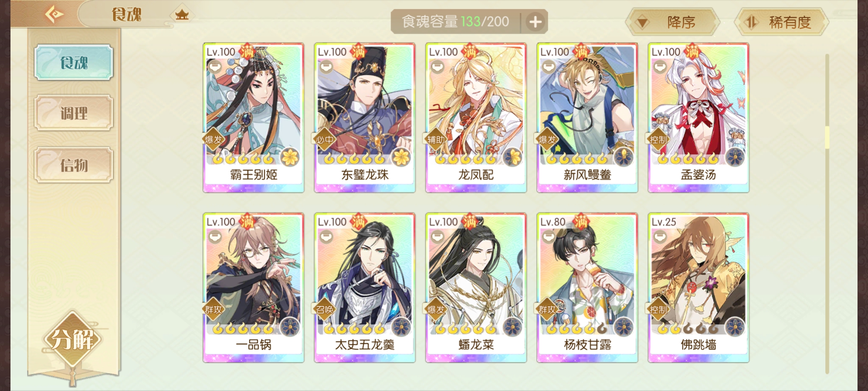Tap the plus icon to expand capacity
This screenshot has height=391, width=868.
coord(535,22)
